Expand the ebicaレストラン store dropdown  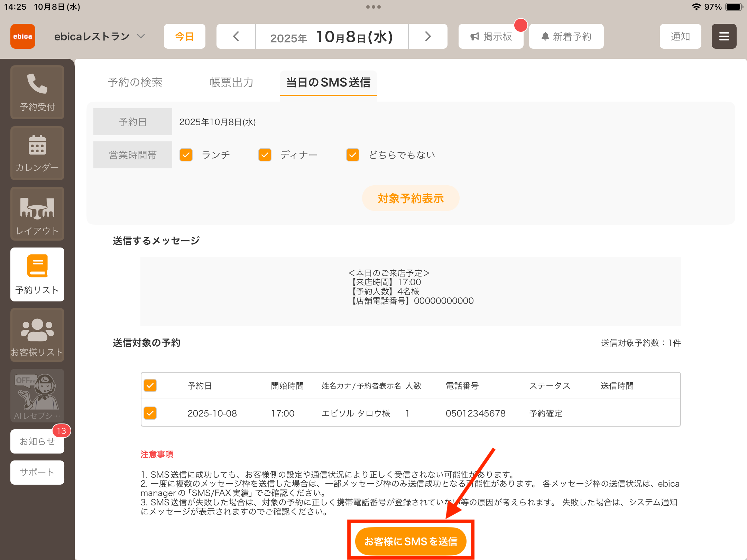click(x=100, y=36)
